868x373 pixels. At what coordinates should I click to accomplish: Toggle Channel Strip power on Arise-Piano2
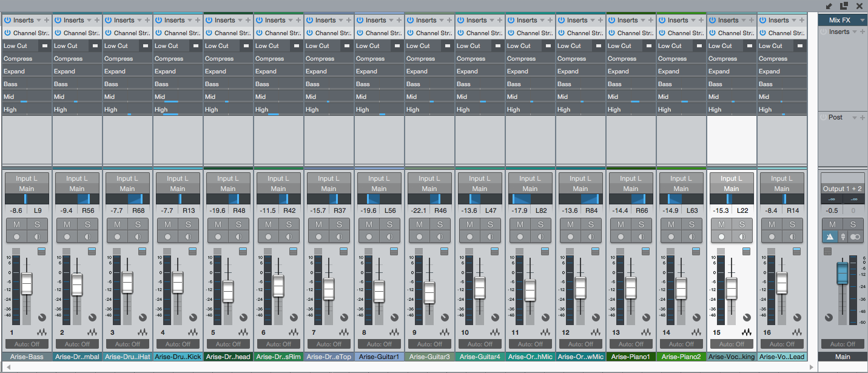coord(662,33)
